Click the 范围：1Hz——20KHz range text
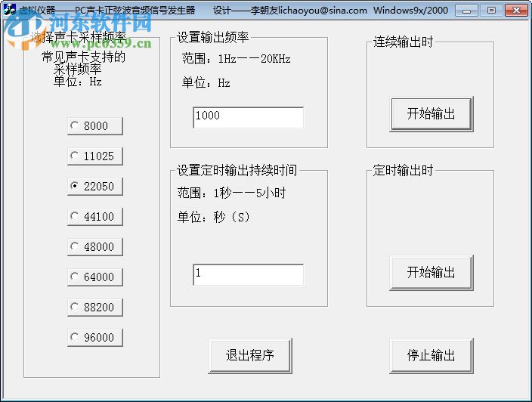 pyautogui.click(x=236, y=59)
